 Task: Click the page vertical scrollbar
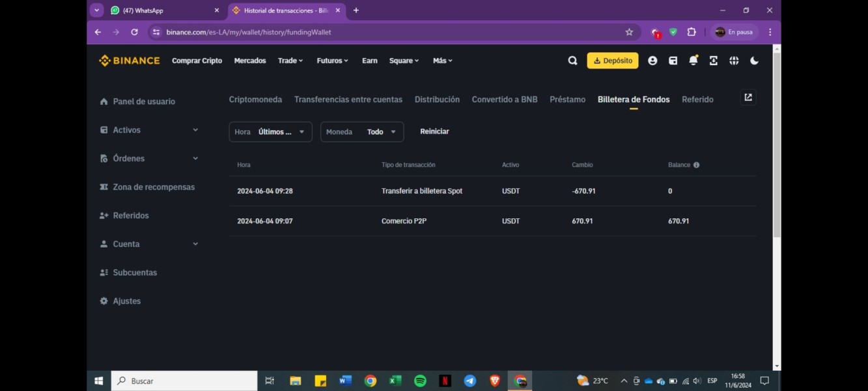click(776, 143)
